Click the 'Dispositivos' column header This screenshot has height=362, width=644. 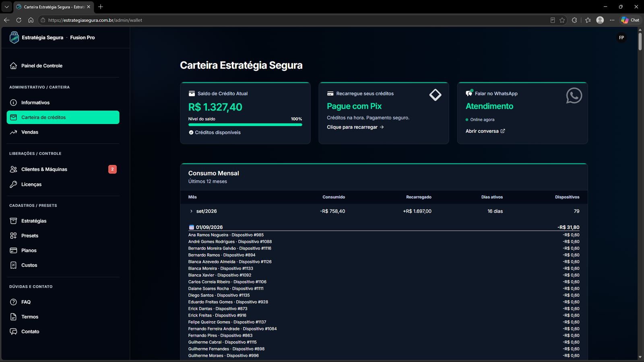[567, 197]
